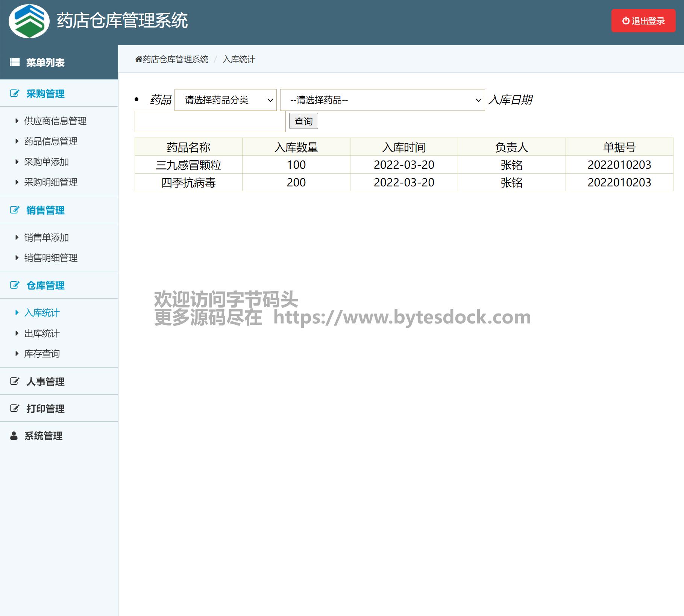684x616 pixels.
Task: Open 供应商信息管理 in the sidebar
Action: pos(55,121)
